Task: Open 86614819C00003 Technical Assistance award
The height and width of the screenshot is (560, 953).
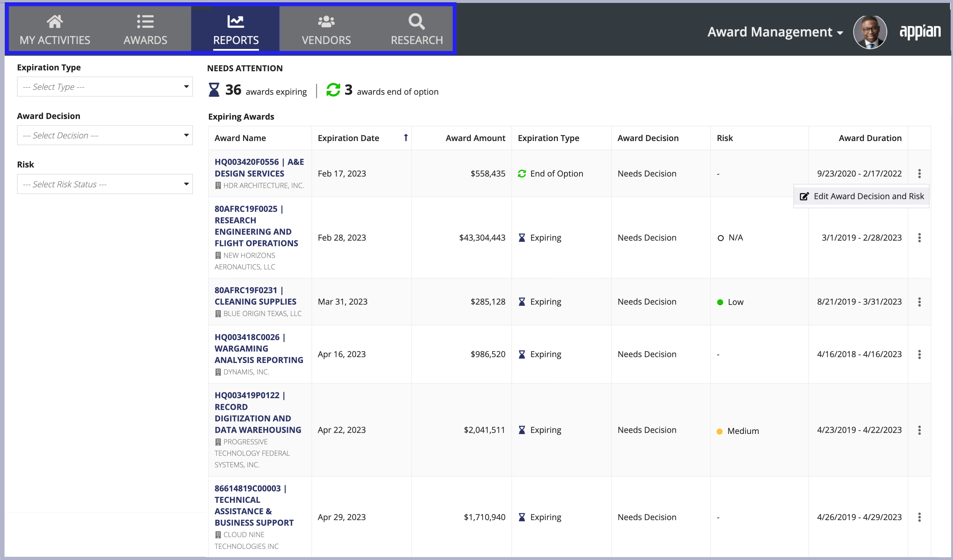Action: 254,505
